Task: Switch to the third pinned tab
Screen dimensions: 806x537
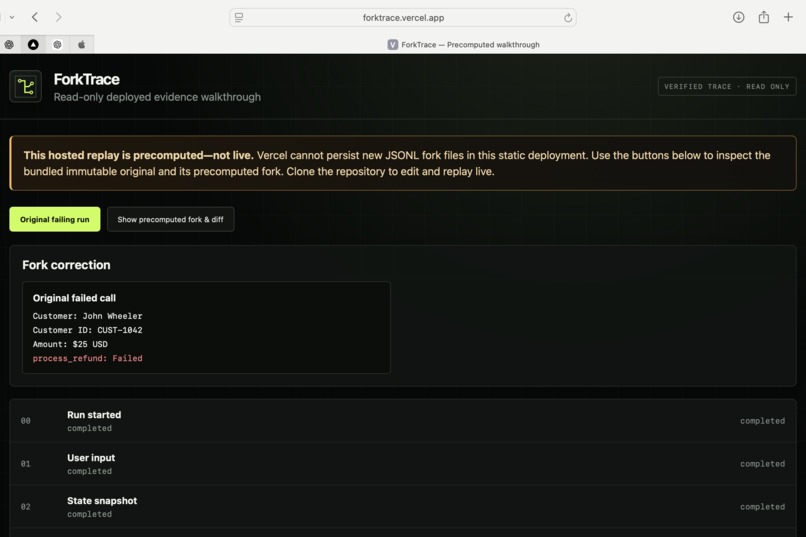Action: point(57,45)
